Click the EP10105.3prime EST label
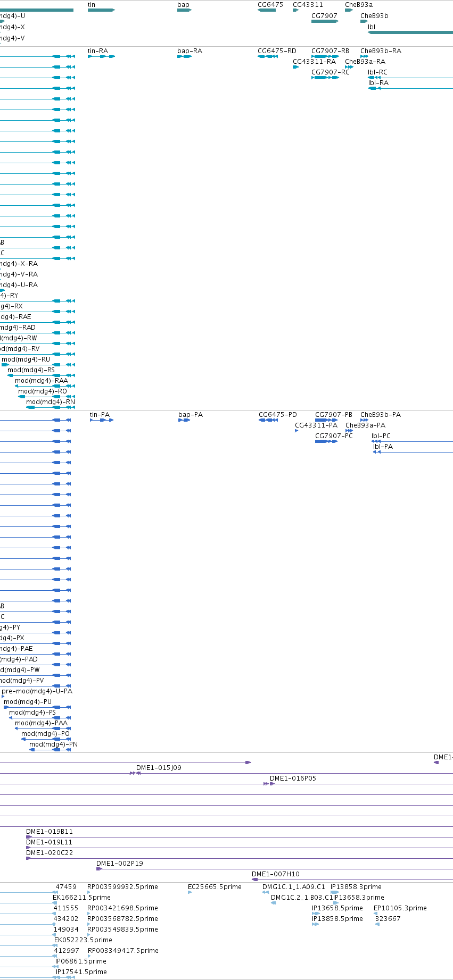Viewport: 453px width, 980px height. tap(400, 908)
